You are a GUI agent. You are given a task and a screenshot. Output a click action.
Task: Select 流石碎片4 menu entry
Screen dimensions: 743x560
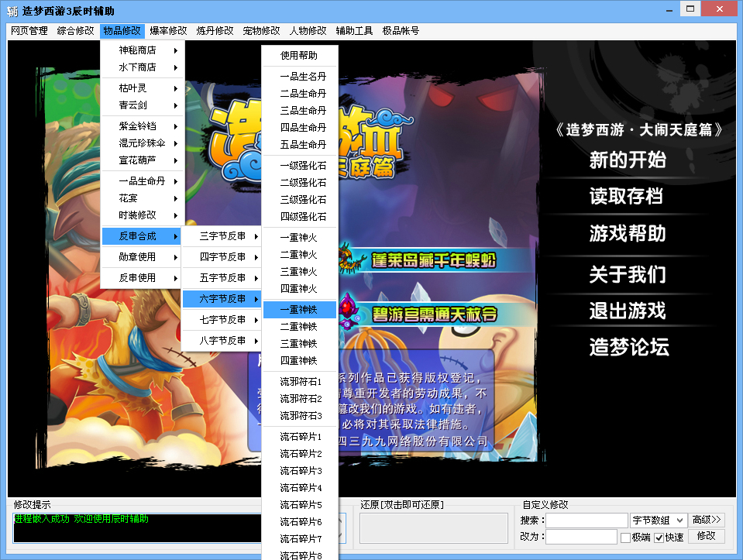[299, 488]
